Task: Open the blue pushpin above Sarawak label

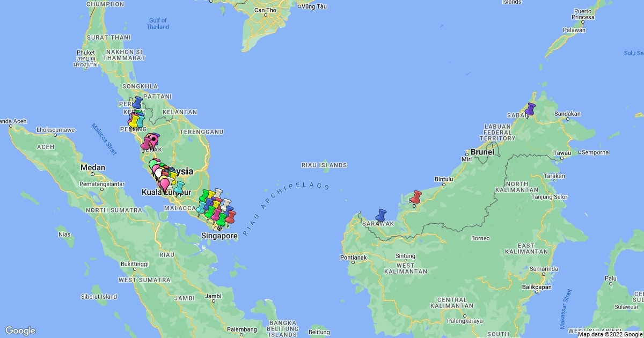Action: click(382, 215)
